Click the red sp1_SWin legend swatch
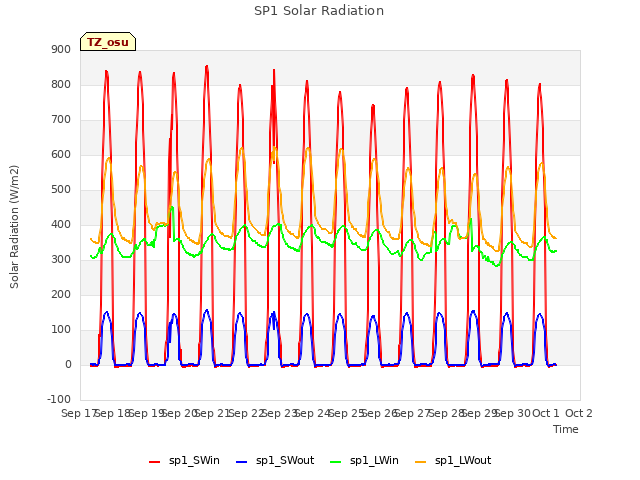This screenshot has height=480, width=640. pos(155,462)
